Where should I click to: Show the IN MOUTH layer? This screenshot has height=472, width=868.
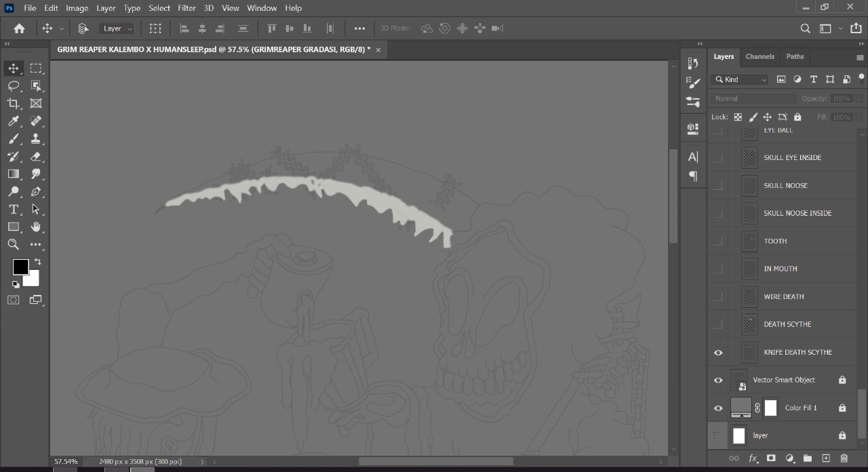pos(718,269)
